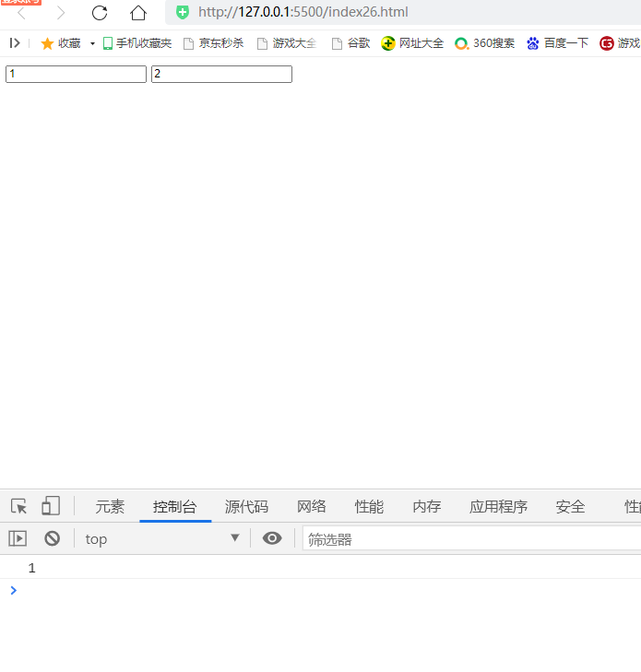
Task: Switch to the 应用程序 tab
Action: pyautogui.click(x=498, y=507)
